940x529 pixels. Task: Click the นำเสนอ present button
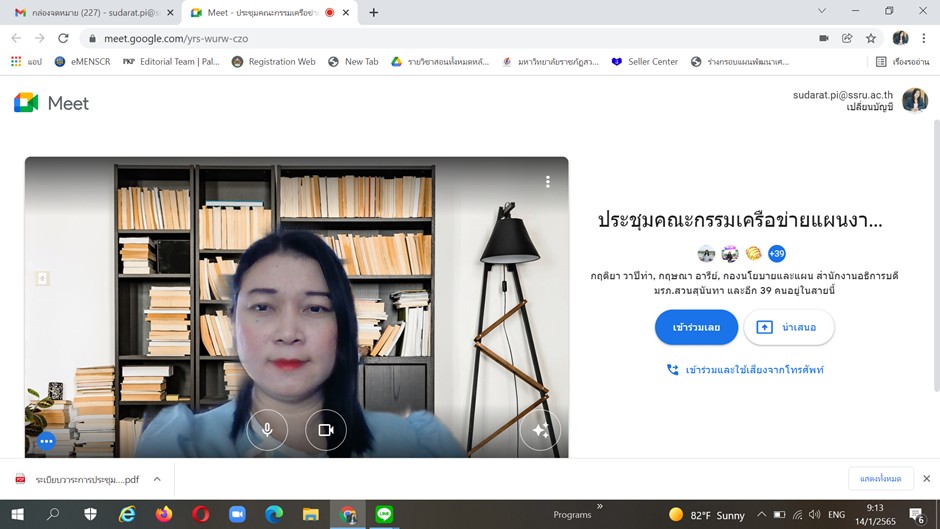tap(788, 327)
